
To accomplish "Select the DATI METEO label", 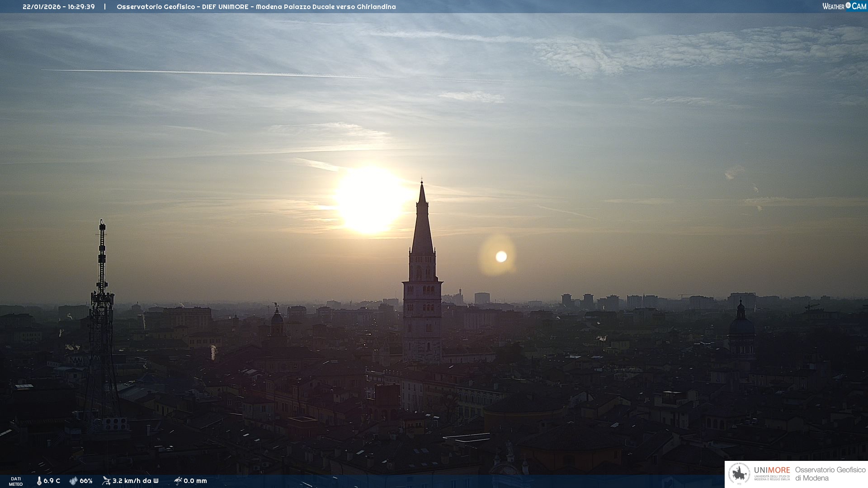I will 16,481.
